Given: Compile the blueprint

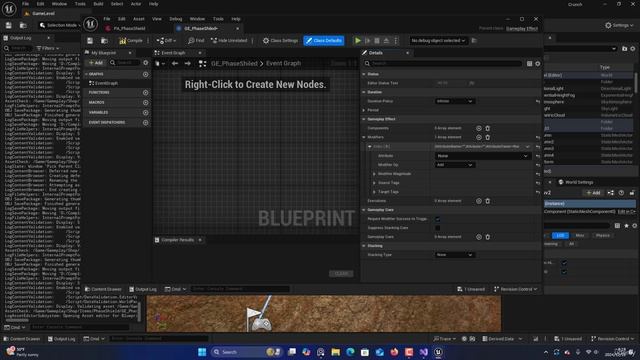Looking at the screenshot, I should point(131,41).
